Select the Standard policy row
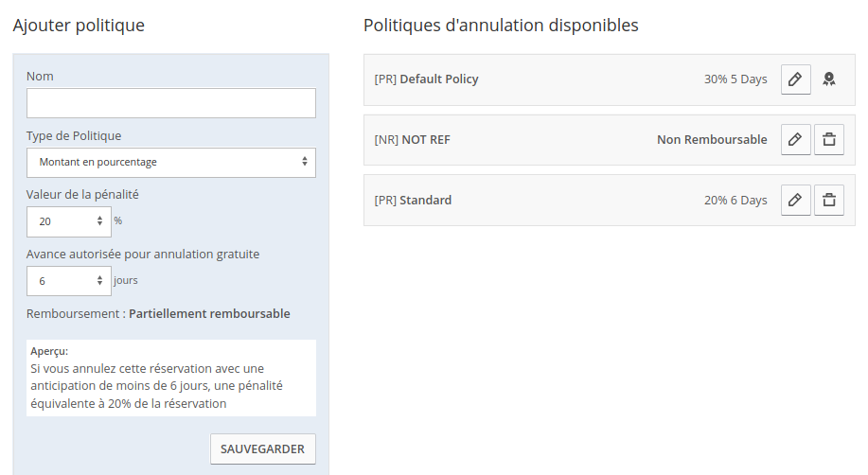The height and width of the screenshot is (475, 868). (609, 201)
